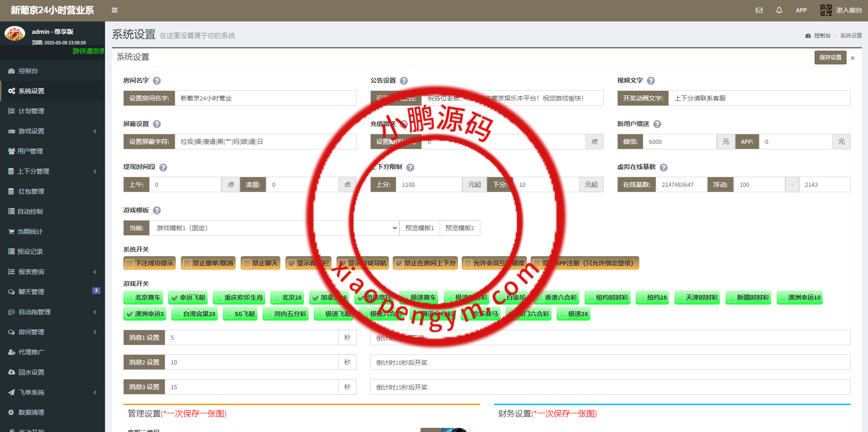Image resolution: width=868 pixels, height=432 pixels.
Task: Enable the 下注成功提示 checkbox
Action: 130,263
